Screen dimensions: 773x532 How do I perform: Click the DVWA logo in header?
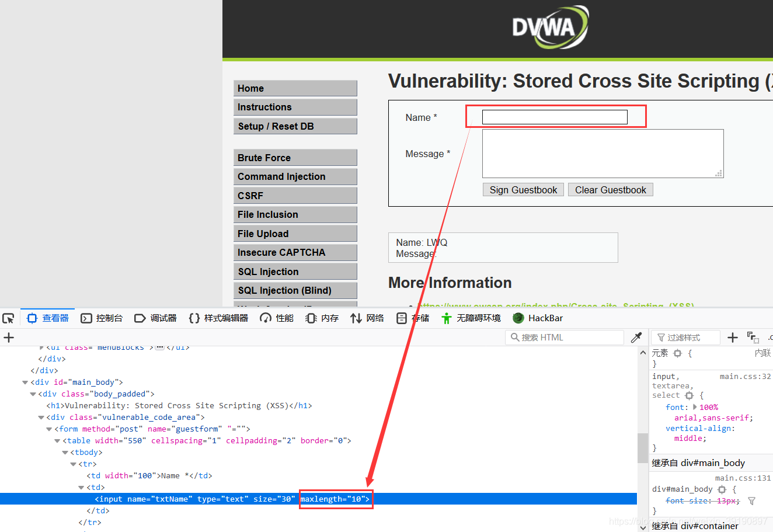pos(550,27)
